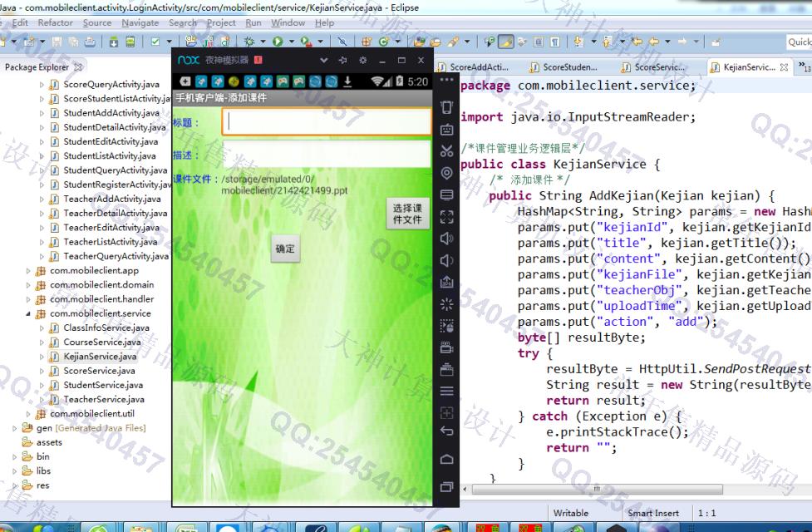Click the Quick Access search field
The height and width of the screenshot is (532, 812).
point(799,42)
